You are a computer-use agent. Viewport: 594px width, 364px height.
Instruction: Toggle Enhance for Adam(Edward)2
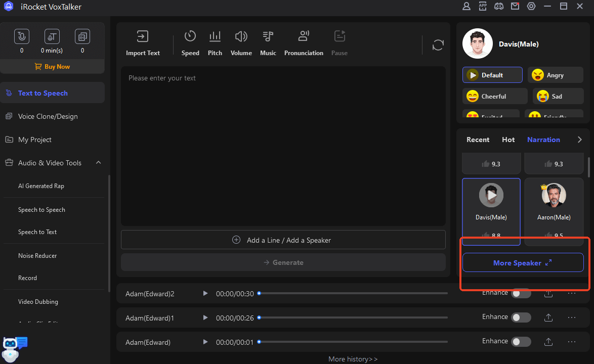[521, 294]
